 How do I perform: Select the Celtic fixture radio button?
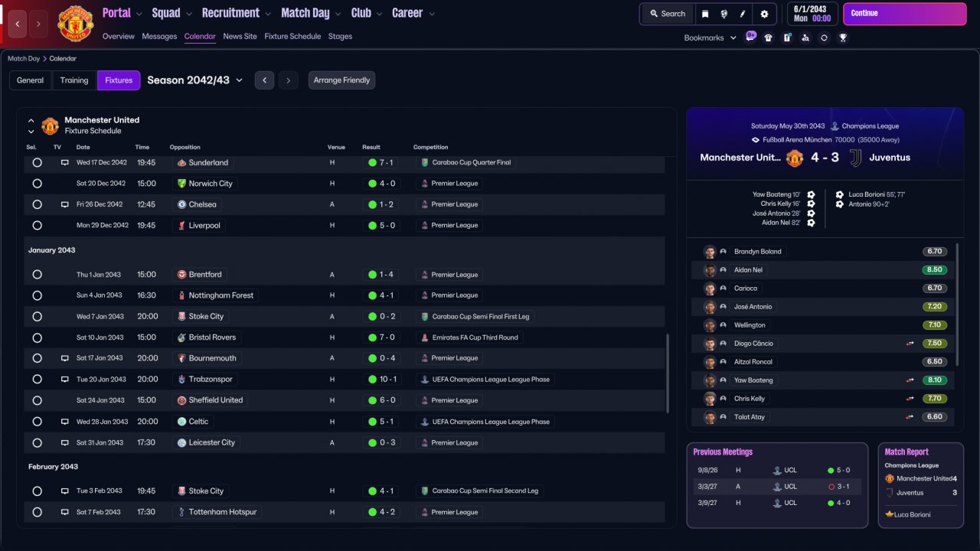pos(37,422)
